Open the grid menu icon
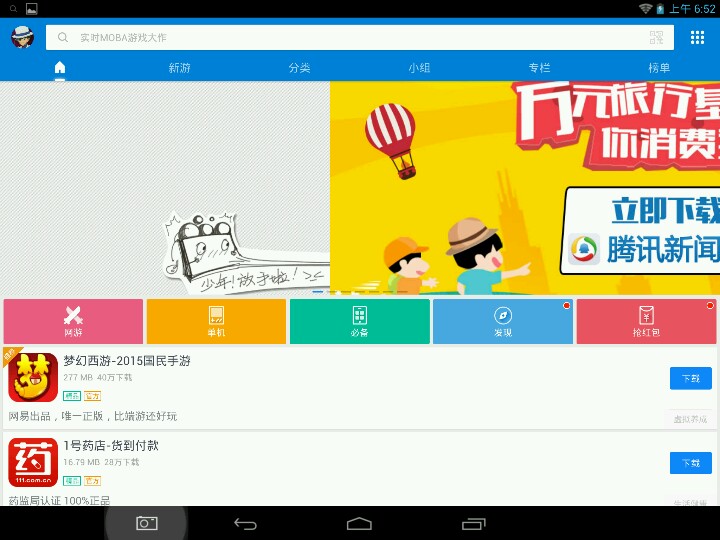This screenshot has height=540, width=720. tap(697, 38)
